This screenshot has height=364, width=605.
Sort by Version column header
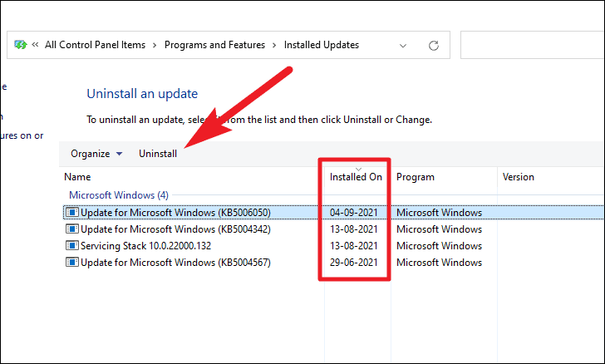519,177
